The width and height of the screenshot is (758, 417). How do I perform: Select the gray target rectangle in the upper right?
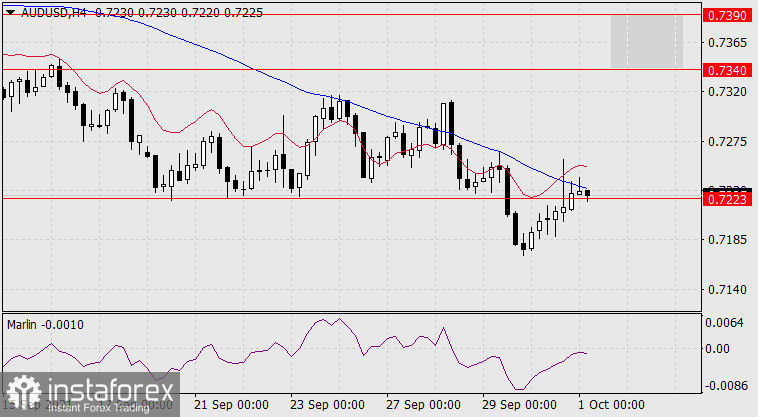646,41
